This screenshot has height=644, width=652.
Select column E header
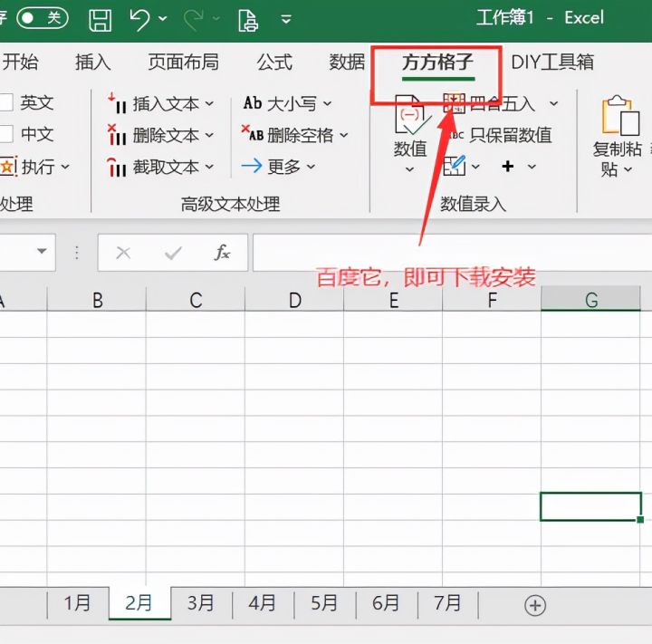(393, 300)
